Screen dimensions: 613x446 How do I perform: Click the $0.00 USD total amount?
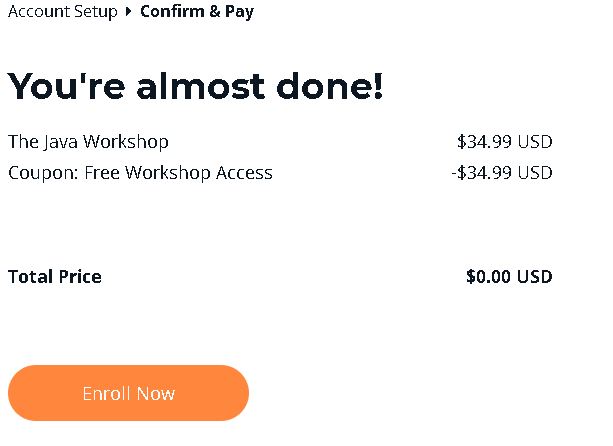click(x=509, y=276)
